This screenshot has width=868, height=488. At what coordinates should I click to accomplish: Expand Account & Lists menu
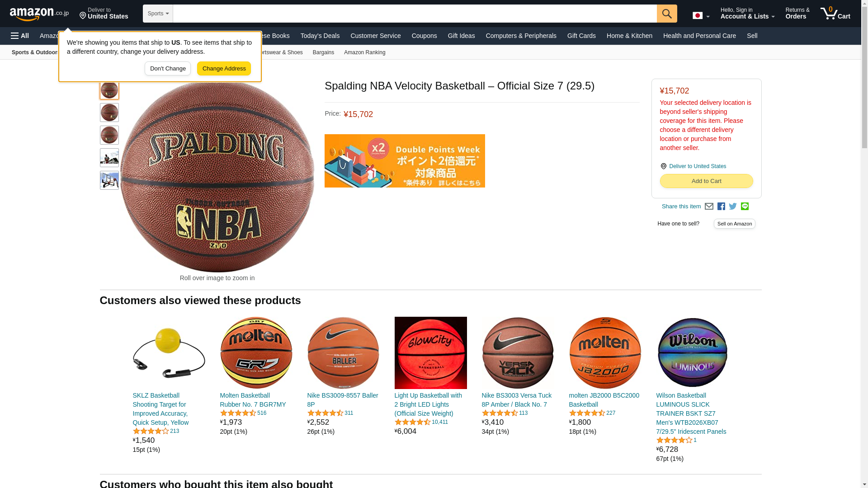click(747, 14)
